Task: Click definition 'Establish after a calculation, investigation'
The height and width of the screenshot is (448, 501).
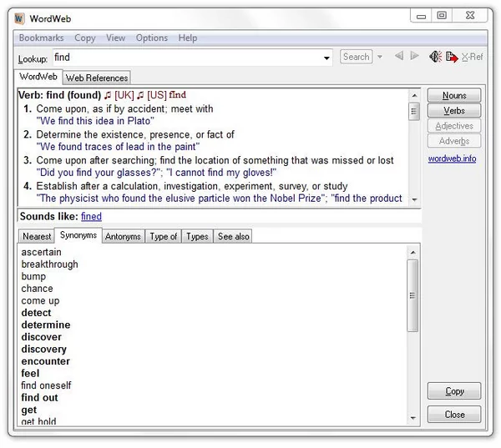Action: 192,186
